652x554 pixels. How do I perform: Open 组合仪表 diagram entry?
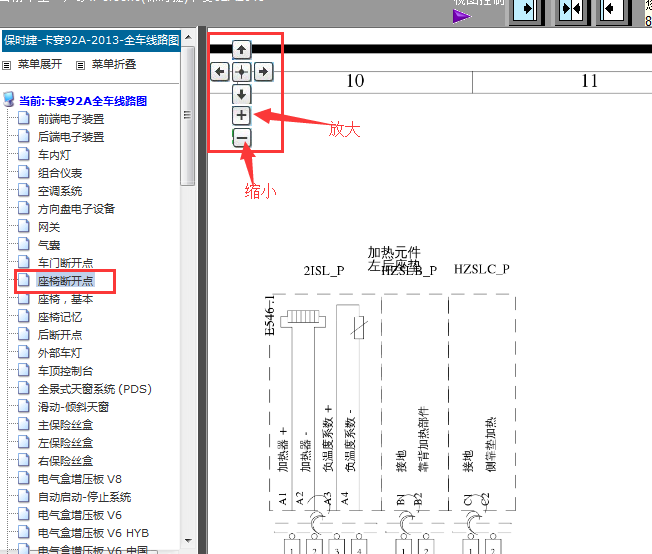click(60, 173)
